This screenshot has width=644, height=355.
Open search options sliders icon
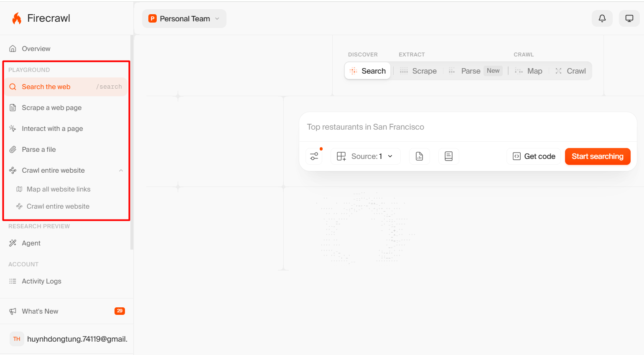coord(314,156)
